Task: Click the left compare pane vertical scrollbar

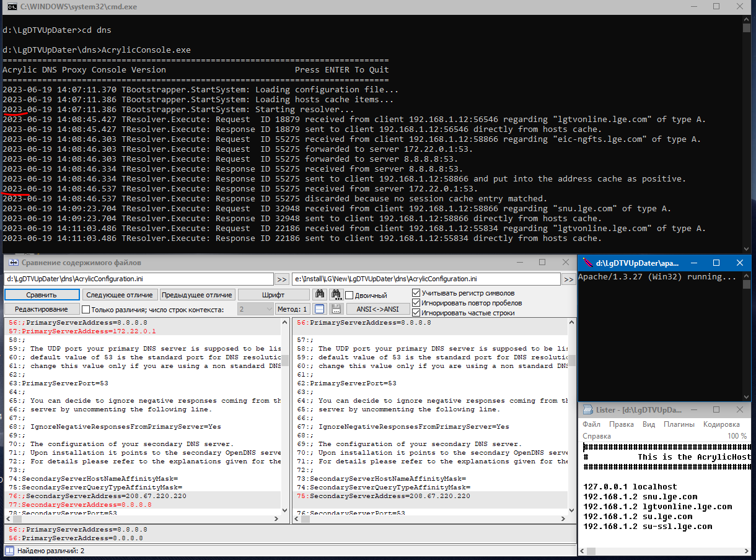Action: click(285, 421)
